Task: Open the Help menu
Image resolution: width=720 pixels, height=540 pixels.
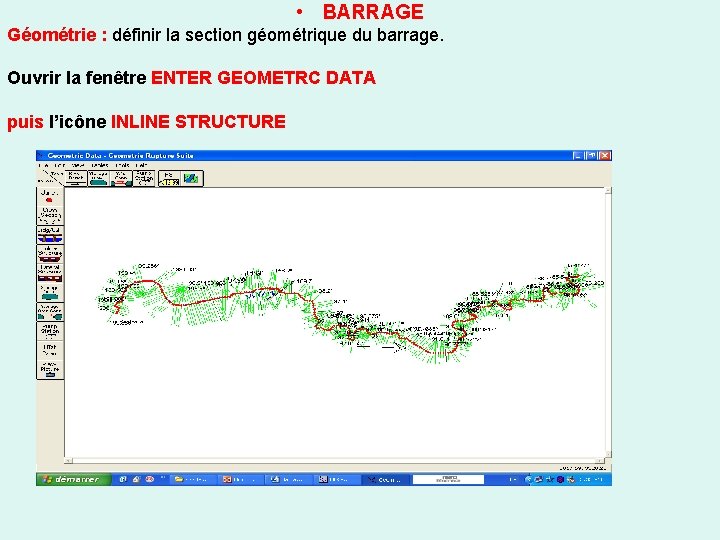Action: pos(141,165)
